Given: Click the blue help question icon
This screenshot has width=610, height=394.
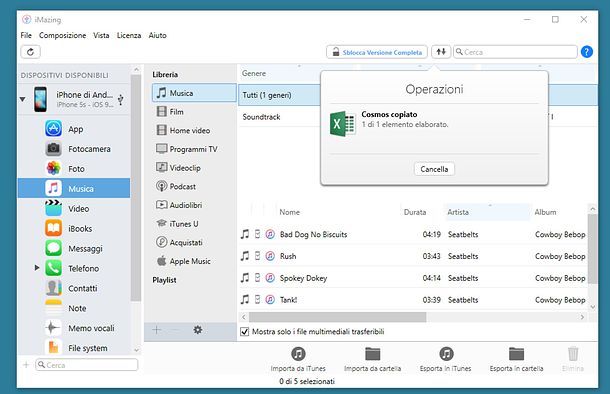Looking at the screenshot, I should pos(587,52).
